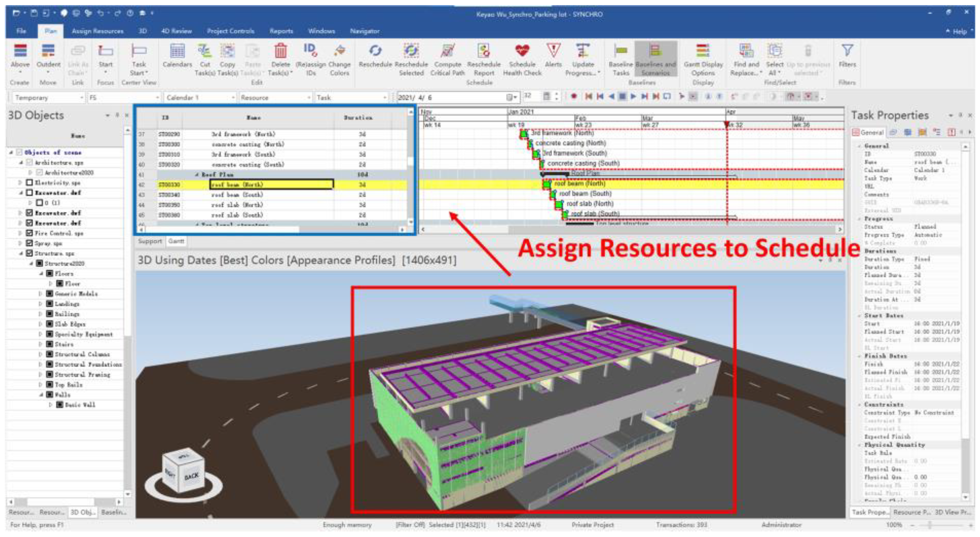This screenshot has width=980, height=537.
Task: Collapse the Roof Plan task group
Action: (x=197, y=175)
